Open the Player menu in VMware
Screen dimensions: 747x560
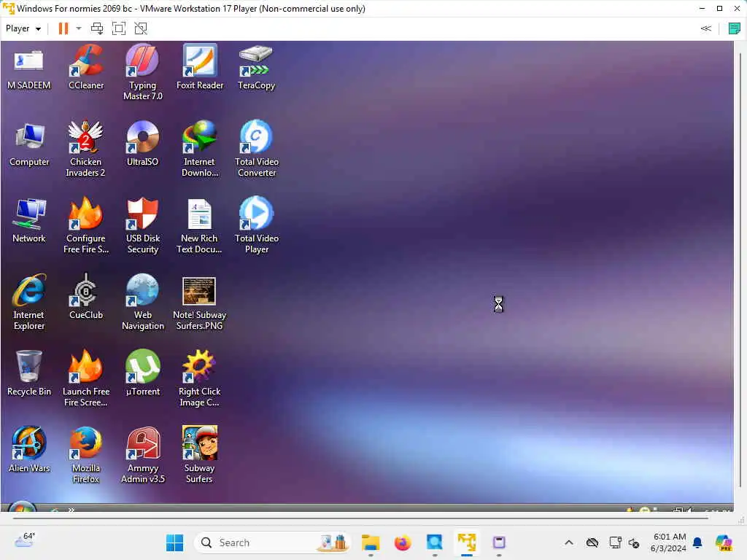[x=23, y=28]
